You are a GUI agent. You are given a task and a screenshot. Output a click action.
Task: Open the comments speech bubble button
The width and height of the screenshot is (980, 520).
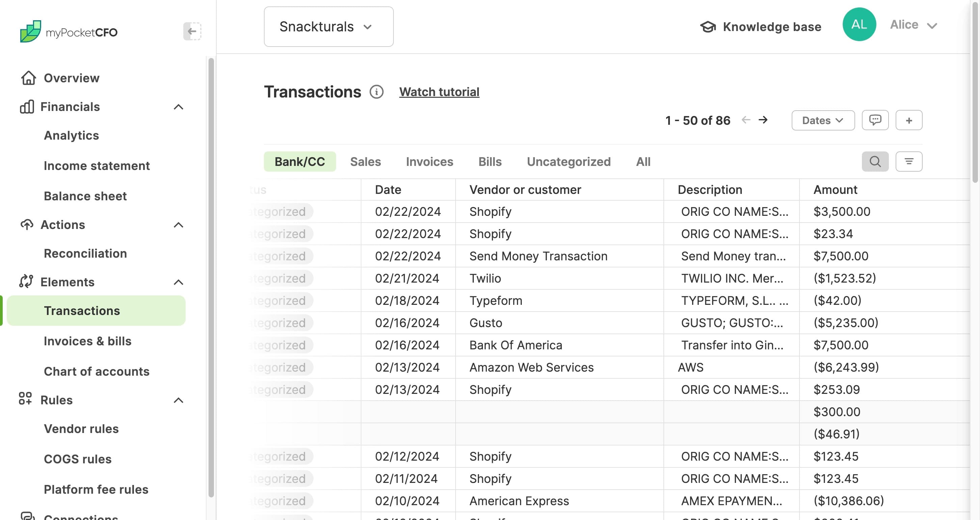click(875, 120)
